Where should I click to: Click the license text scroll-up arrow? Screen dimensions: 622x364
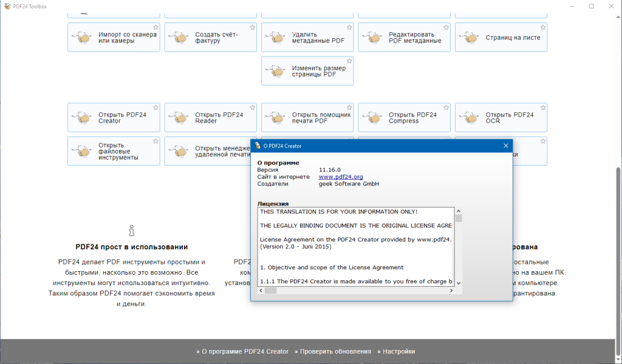(x=459, y=212)
